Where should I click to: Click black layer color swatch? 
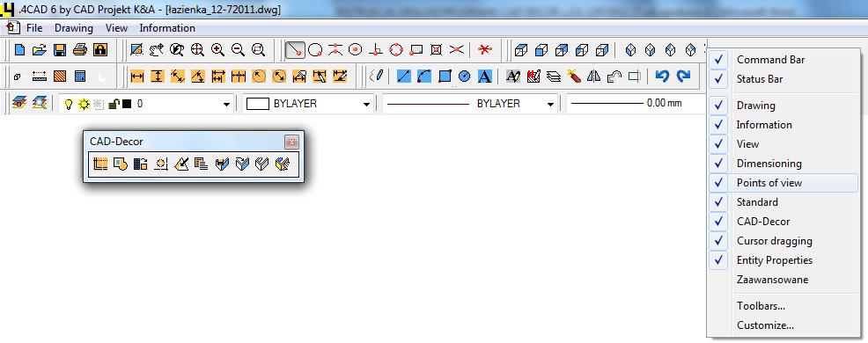[127, 104]
